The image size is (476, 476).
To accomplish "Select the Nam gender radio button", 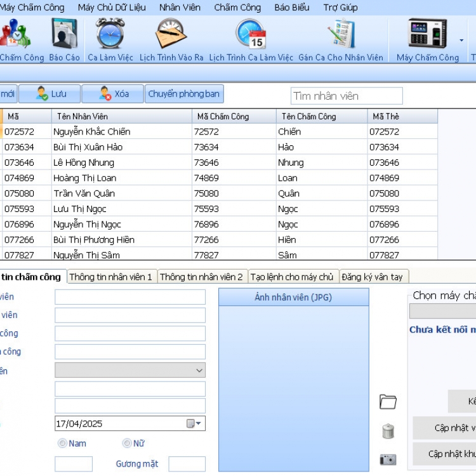I will click(62, 443).
